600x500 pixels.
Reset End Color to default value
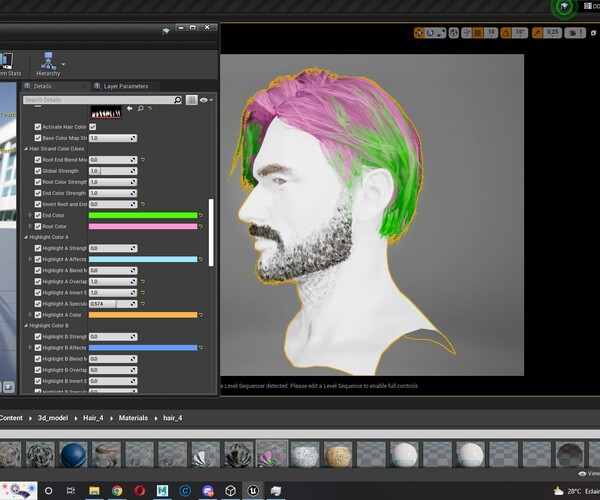pos(201,215)
